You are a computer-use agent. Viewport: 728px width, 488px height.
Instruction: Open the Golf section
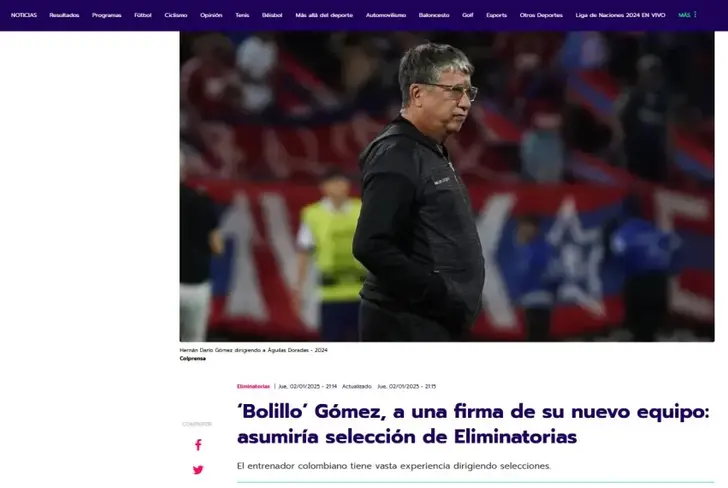click(468, 15)
